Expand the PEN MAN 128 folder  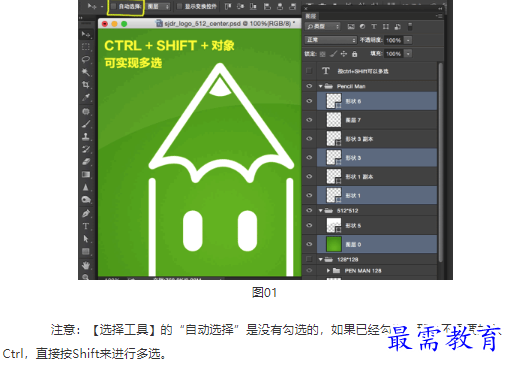tap(328, 271)
